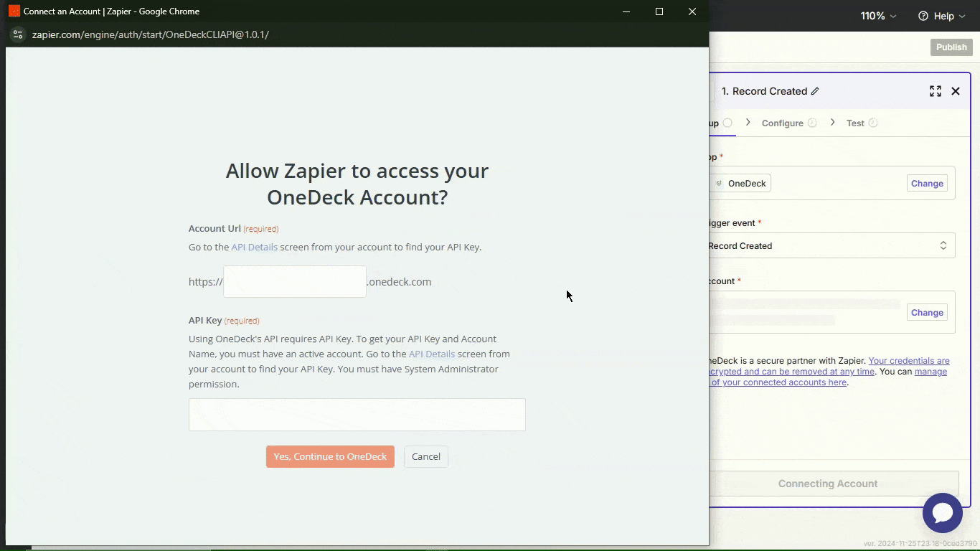Expand the Help dropdown chevron
This screenshot has width=980, height=551.
[962, 17]
